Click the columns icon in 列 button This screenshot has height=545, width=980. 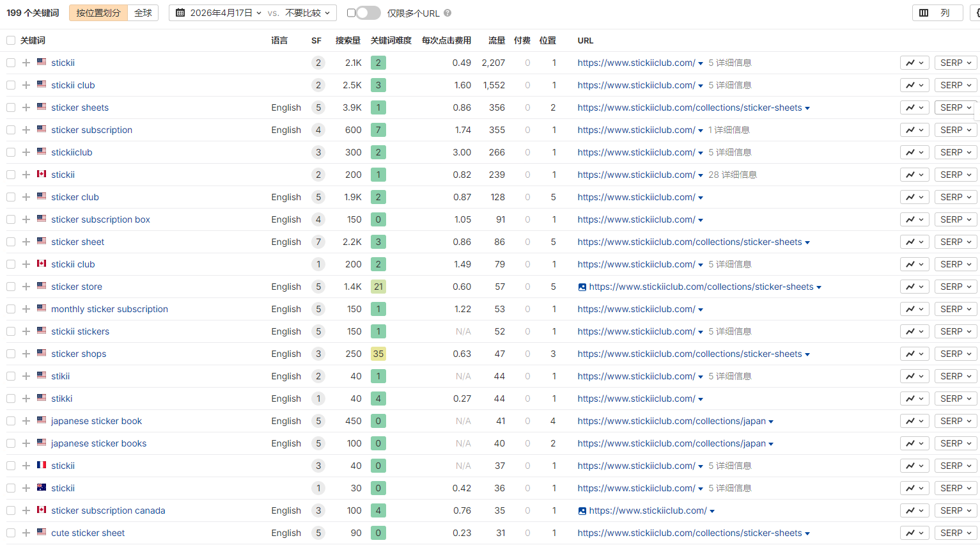[924, 13]
